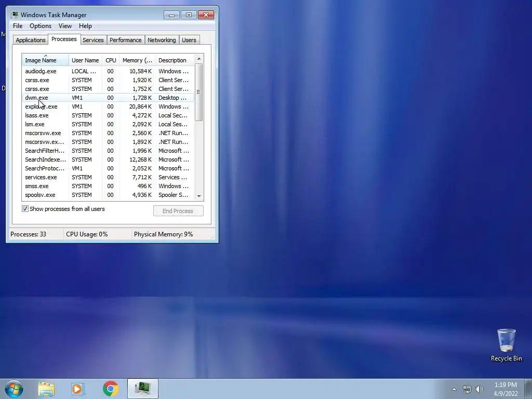
Task: Show hidden tray icons arrow
Action: [454, 389]
